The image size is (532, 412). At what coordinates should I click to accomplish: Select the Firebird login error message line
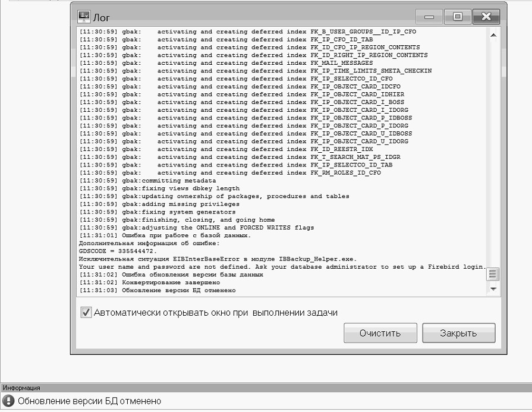[282, 266]
